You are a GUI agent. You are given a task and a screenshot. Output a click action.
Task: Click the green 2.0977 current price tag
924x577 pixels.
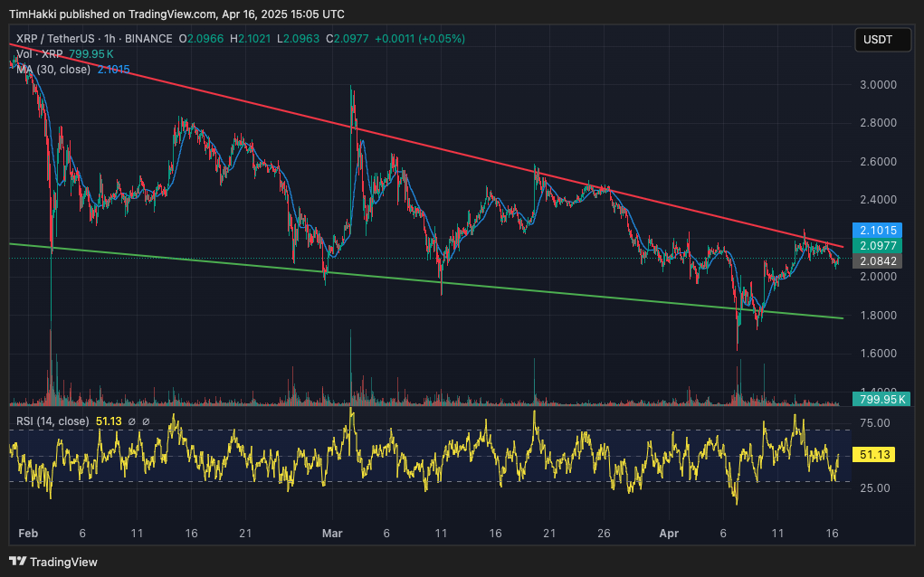coord(875,245)
